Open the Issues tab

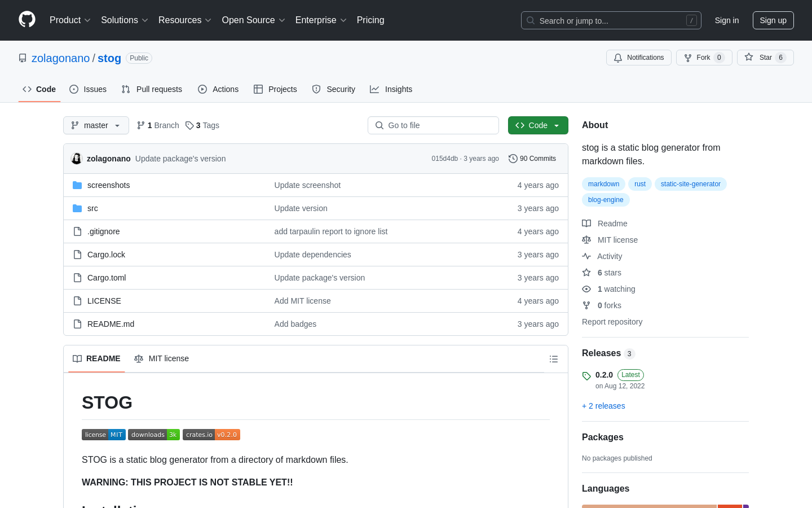[88, 89]
